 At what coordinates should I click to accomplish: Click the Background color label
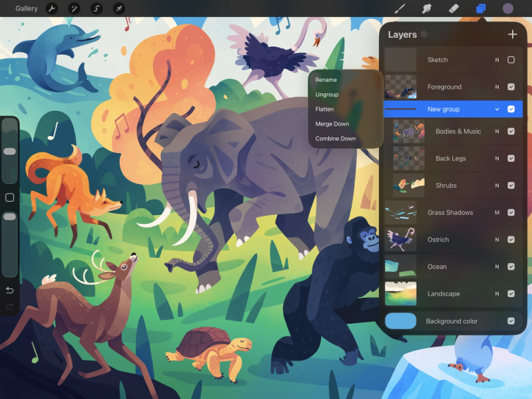451,321
